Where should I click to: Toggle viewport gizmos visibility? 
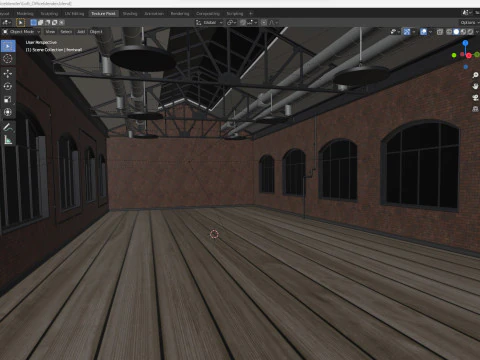click(x=407, y=32)
